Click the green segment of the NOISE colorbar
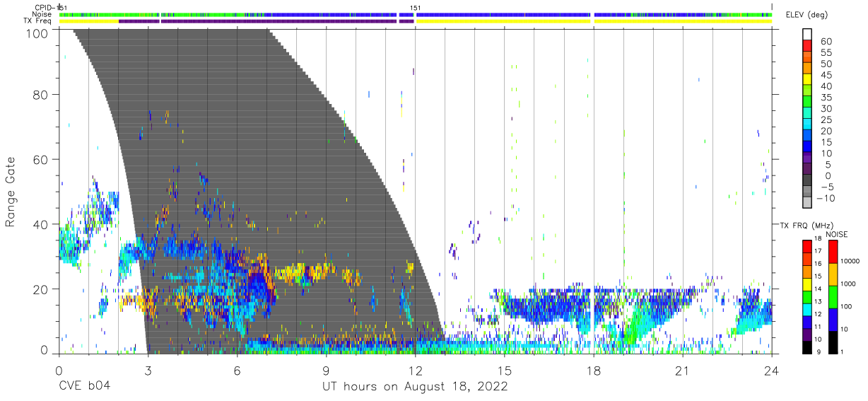Viewport: 868px width, 401px height. click(x=832, y=297)
